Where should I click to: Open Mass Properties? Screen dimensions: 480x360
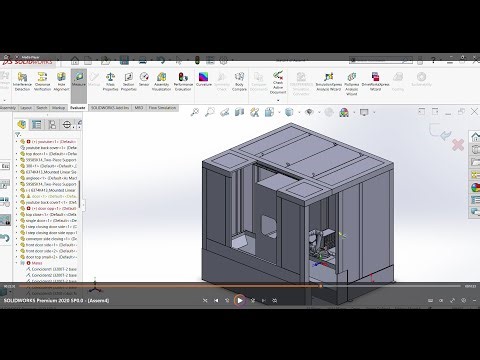pyautogui.click(x=110, y=82)
